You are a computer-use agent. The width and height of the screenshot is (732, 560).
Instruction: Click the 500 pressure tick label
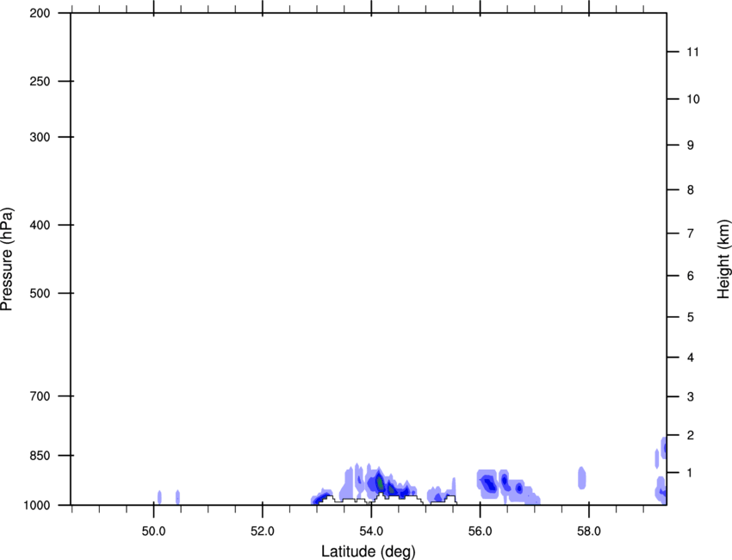[40, 294]
